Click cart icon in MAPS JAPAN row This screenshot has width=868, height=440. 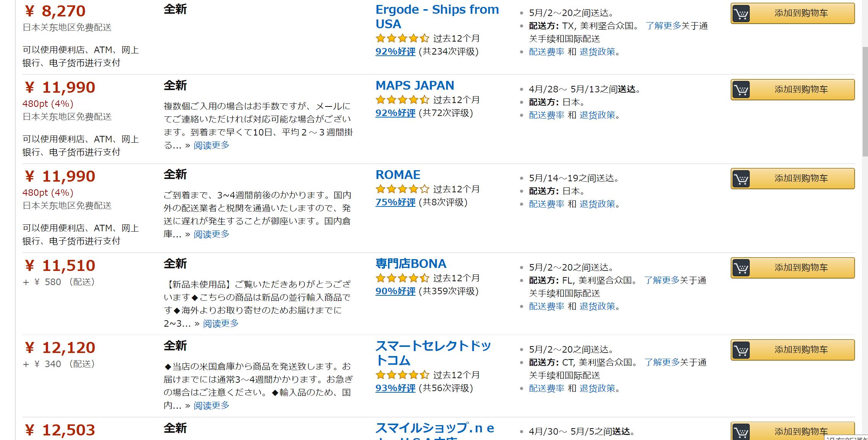pyautogui.click(x=741, y=90)
